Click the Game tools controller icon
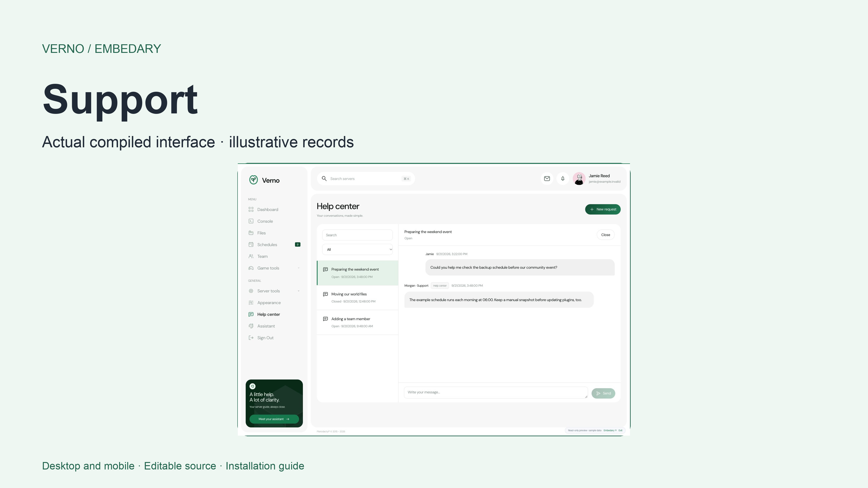Image resolution: width=868 pixels, height=488 pixels. tap(251, 268)
